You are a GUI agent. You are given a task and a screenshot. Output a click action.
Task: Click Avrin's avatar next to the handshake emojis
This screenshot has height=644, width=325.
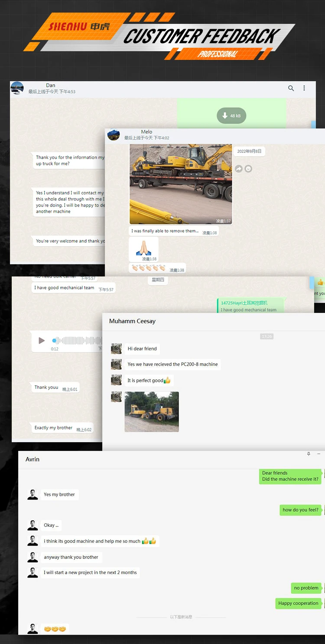point(33,629)
